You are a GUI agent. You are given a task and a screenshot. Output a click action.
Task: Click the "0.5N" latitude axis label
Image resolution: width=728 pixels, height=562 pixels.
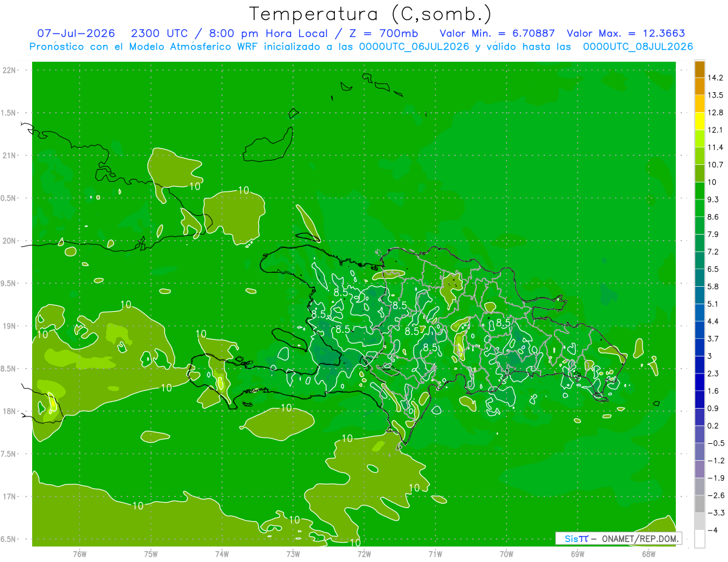[x=8, y=198]
